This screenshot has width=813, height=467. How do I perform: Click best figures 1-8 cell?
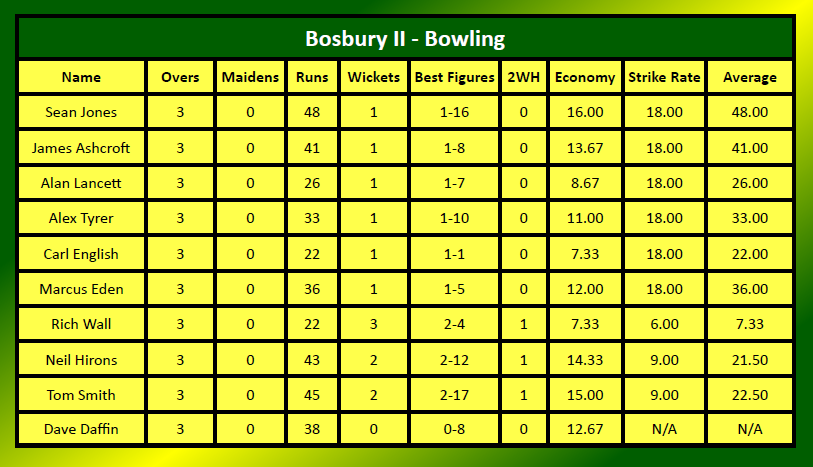click(455, 148)
